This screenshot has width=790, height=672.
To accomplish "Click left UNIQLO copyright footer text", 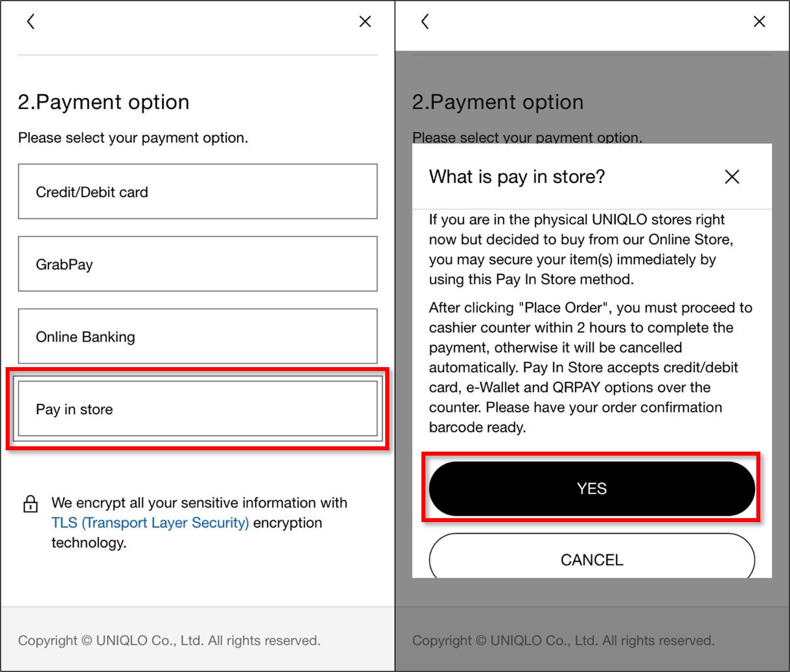I will coord(169,640).
